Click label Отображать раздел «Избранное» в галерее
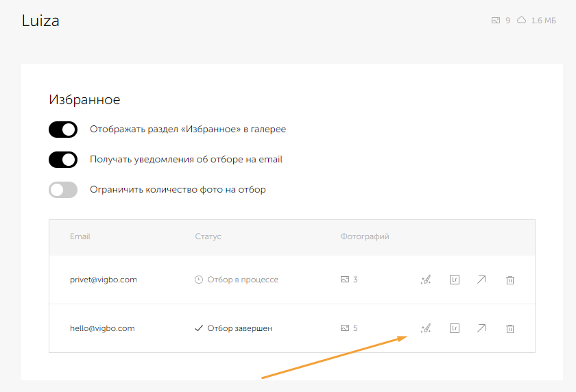 pos(188,130)
